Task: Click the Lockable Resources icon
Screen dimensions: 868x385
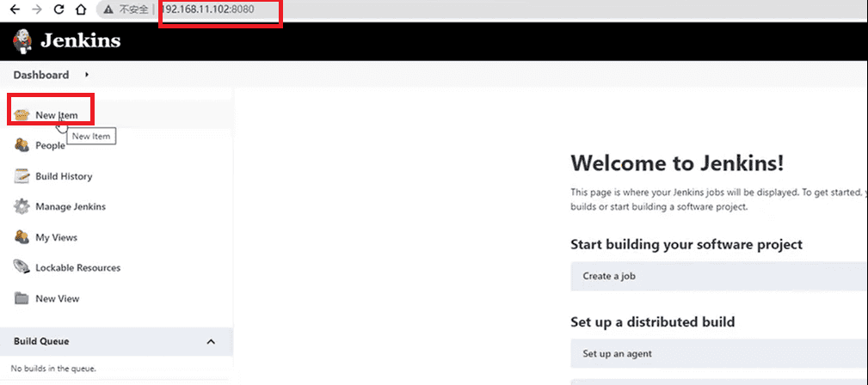Action: [x=21, y=268]
